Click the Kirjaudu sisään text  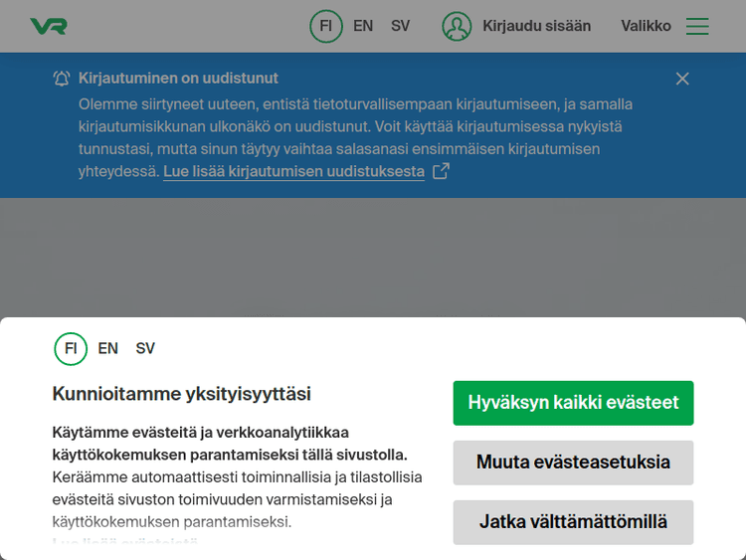coord(536,27)
